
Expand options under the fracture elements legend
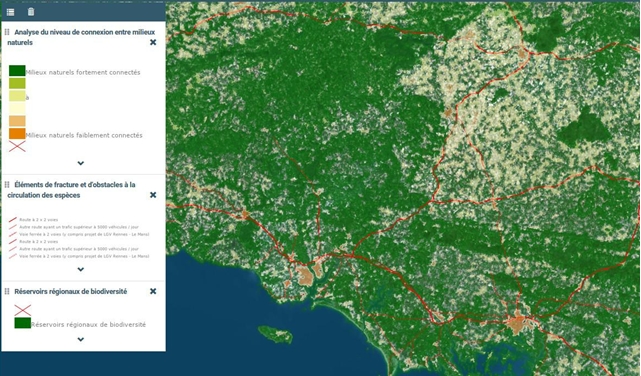pyautogui.click(x=81, y=269)
